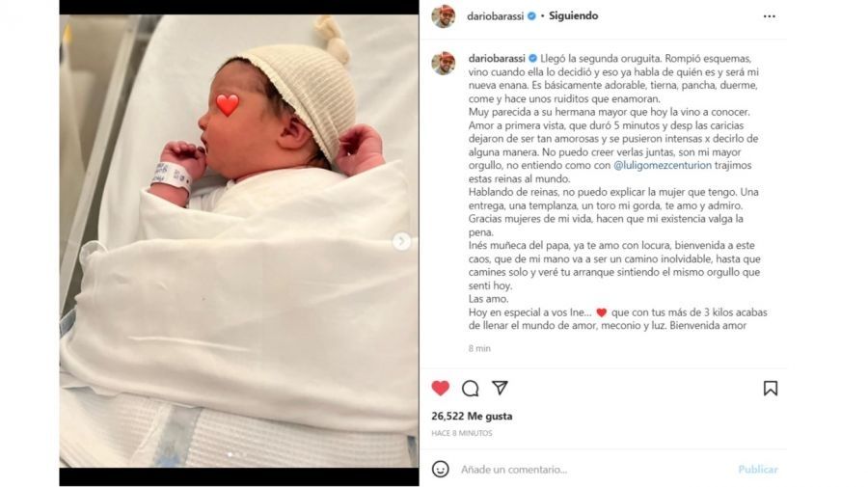Click the verified badge in header
868x487 pixels.
click(531, 16)
